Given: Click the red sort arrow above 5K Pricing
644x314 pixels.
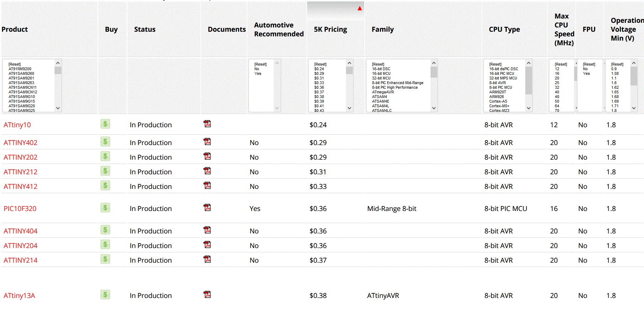Looking at the screenshot, I should (x=360, y=8).
